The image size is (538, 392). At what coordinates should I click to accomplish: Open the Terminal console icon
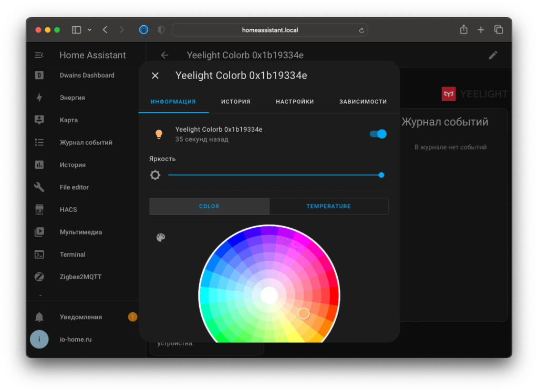39,255
